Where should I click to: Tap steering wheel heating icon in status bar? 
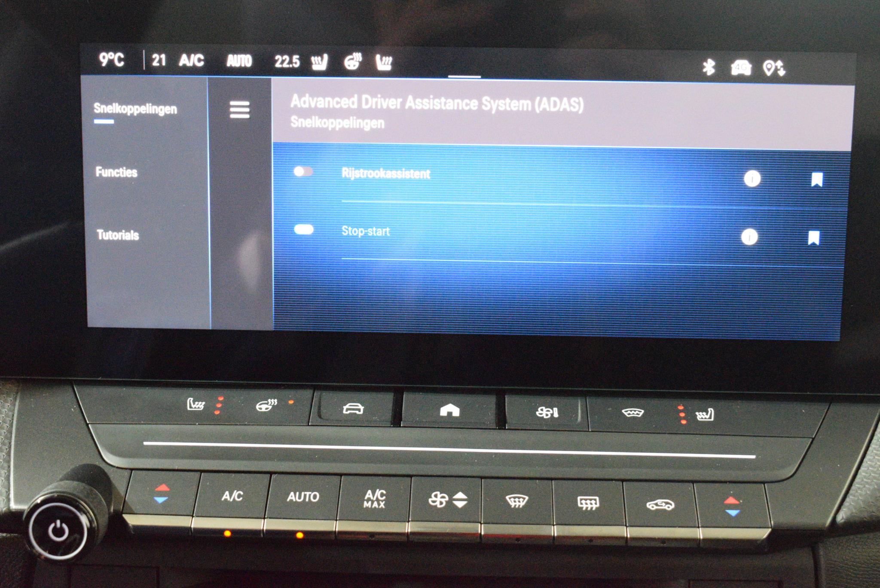(353, 62)
